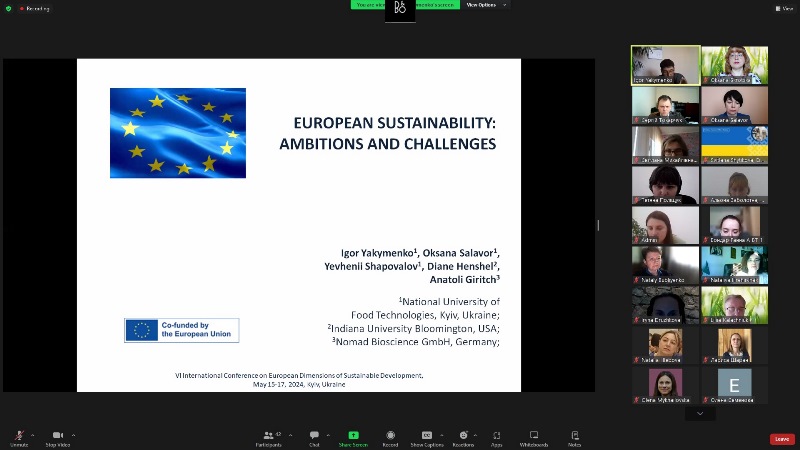The width and height of the screenshot is (800, 450).
Task: Click the green encryption shield icon
Action: pyautogui.click(x=8, y=9)
